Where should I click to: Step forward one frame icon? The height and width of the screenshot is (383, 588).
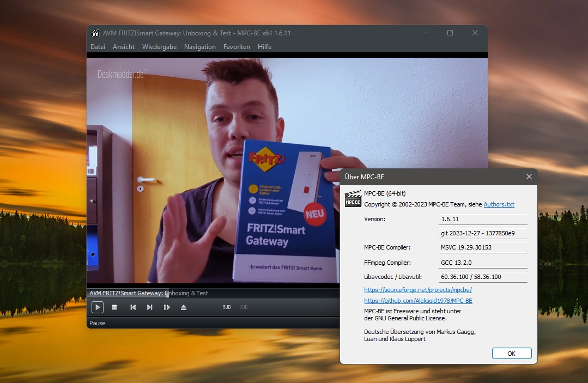coord(167,307)
